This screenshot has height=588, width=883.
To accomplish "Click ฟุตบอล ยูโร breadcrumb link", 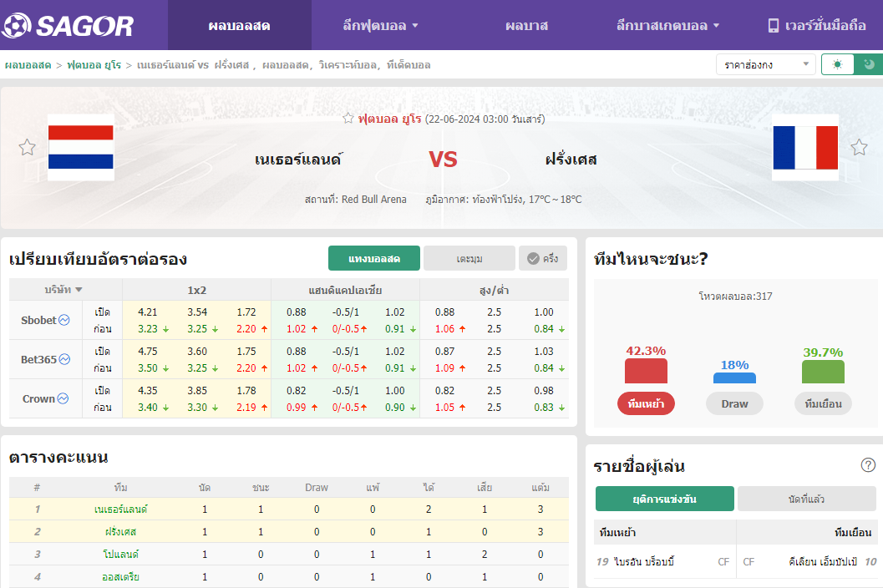I will click(94, 65).
